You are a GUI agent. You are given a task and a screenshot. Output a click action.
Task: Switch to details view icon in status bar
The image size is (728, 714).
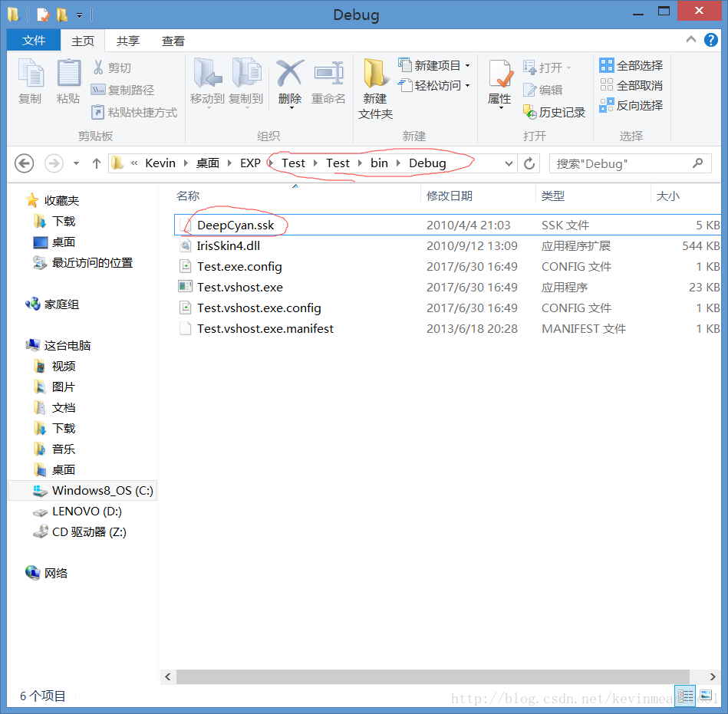click(x=685, y=696)
